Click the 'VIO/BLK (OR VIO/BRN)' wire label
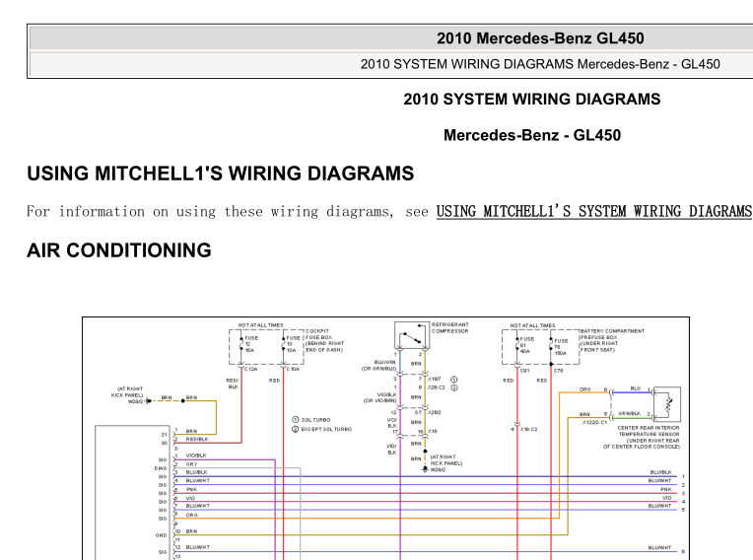 379,397
